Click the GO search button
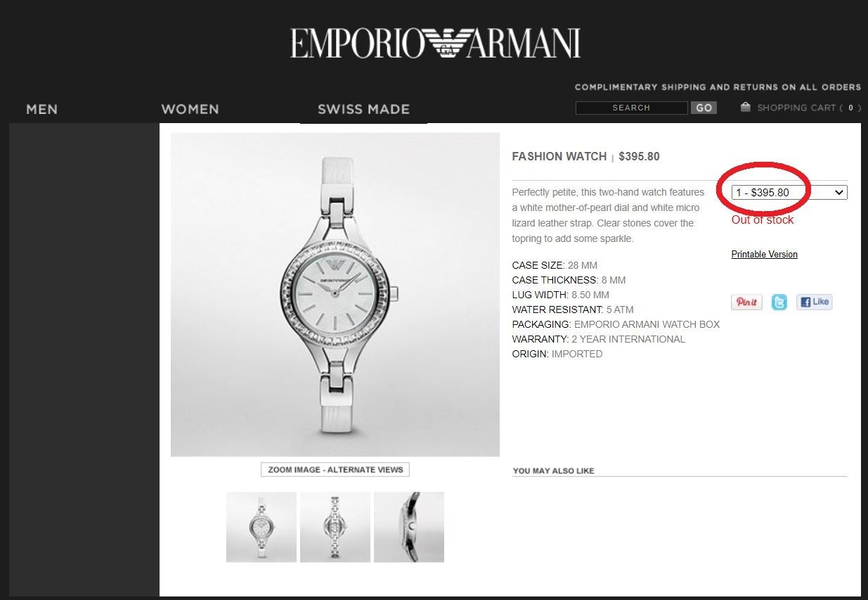This screenshot has height=600, width=868. point(704,108)
